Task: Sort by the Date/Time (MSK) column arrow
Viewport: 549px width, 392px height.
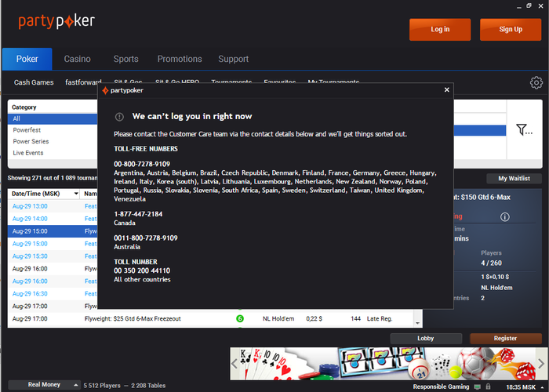Action: 76,194
